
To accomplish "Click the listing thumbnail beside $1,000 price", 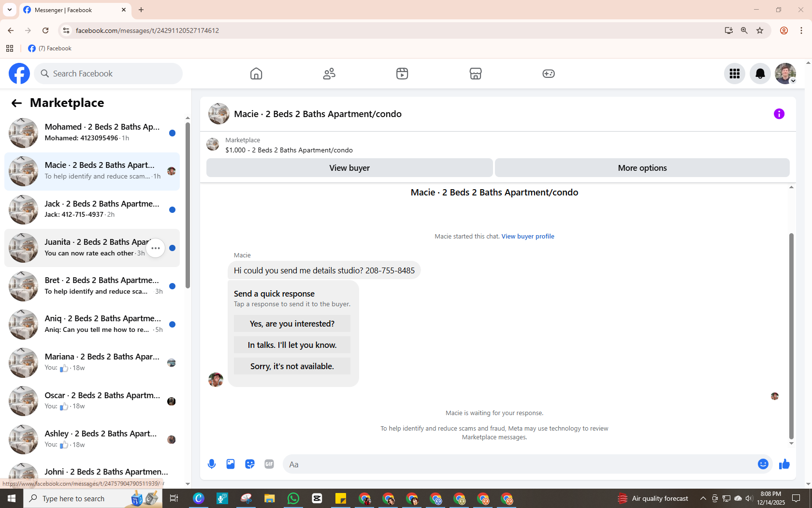I will click(x=213, y=144).
